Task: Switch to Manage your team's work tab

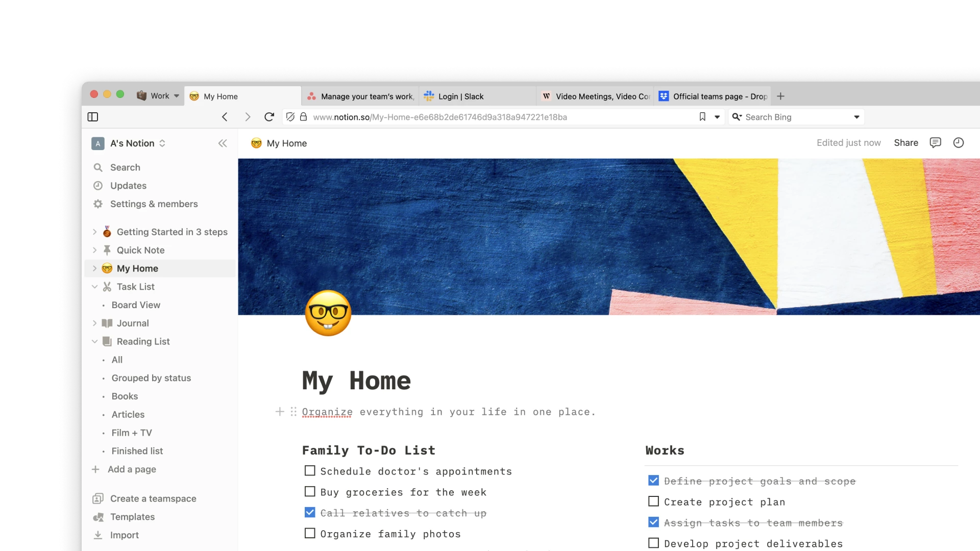Action: pos(360,96)
